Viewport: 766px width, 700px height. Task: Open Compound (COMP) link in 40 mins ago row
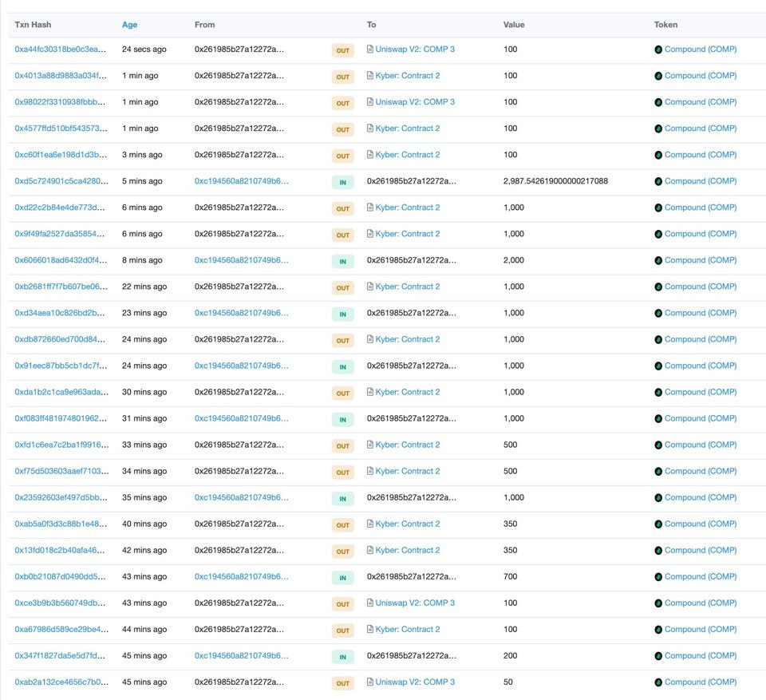coord(701,524)
